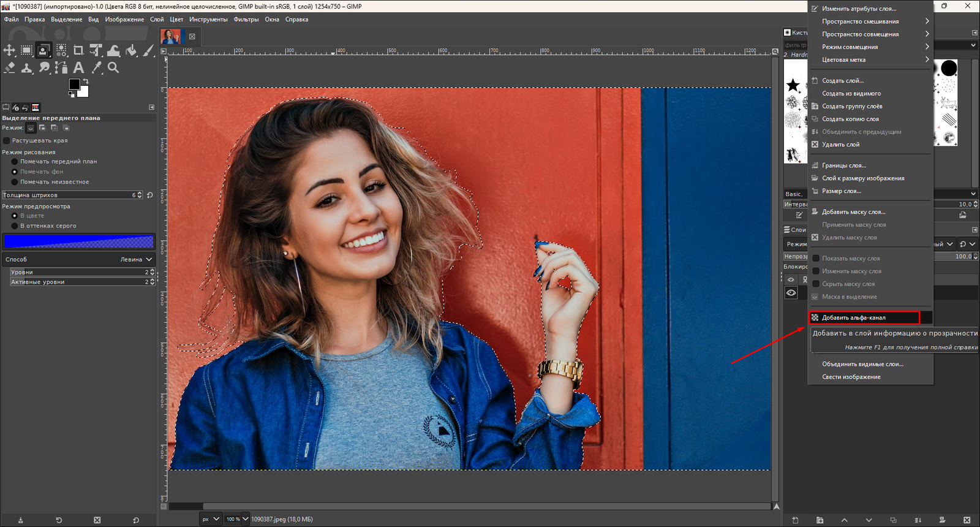This screenshot has height=527, width=980.
Task: Raise layer arrow in Layers dock
Action: click(844, 520)
